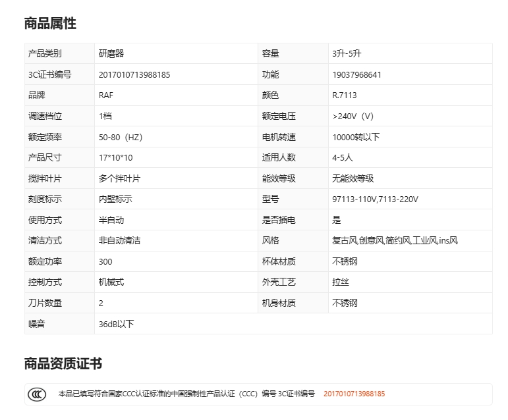
Task: Click the CCC certification description text
Action: coord(186,394)
